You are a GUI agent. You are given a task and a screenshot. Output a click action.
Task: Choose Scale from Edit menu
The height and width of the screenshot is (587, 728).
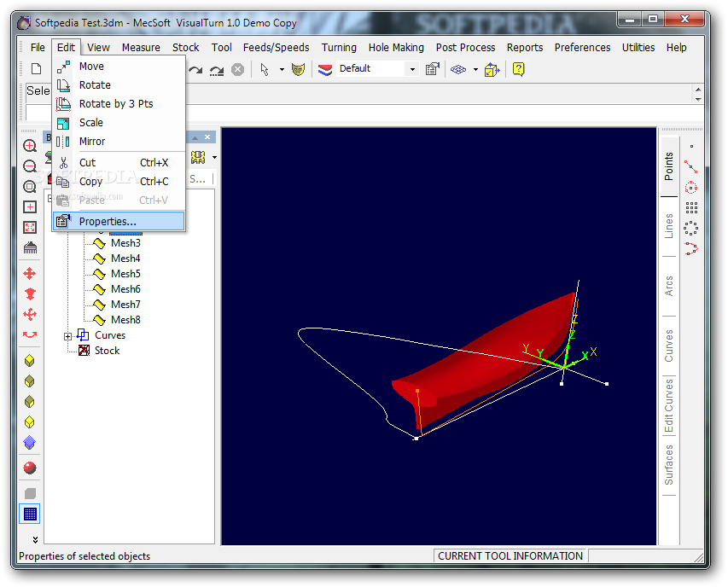(119, 123)
